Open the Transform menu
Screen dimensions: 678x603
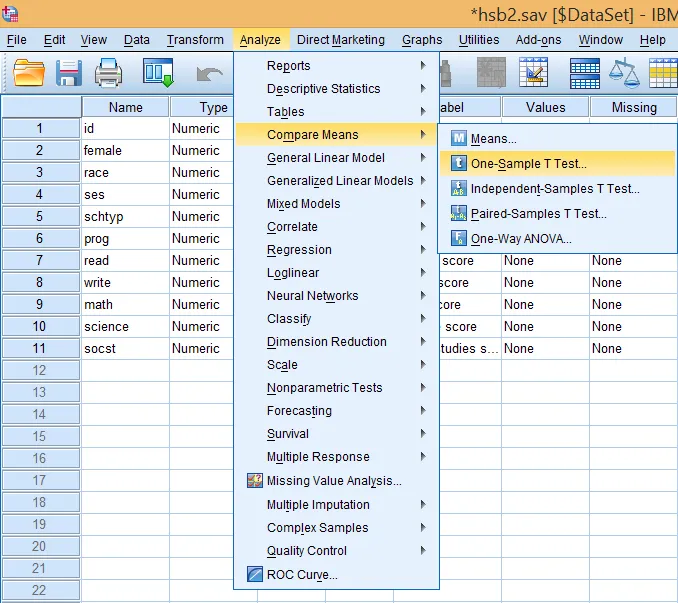click(x=195, y=40)
